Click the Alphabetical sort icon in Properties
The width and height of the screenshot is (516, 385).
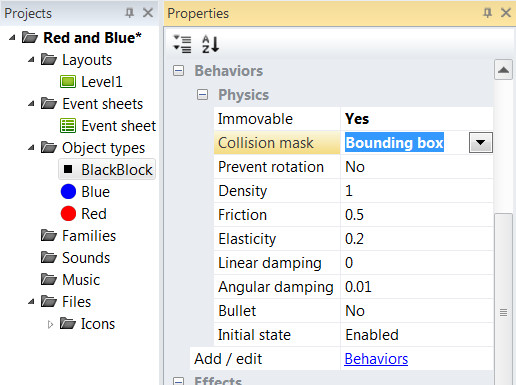211,44
